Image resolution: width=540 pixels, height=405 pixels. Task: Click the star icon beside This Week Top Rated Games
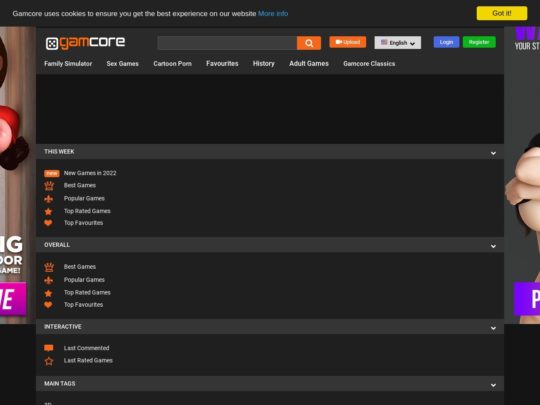click(x=49, y=211)
